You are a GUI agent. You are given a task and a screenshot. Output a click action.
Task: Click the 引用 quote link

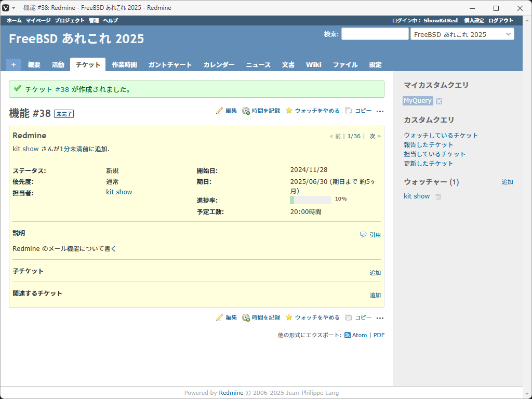(x=375, y=235)
